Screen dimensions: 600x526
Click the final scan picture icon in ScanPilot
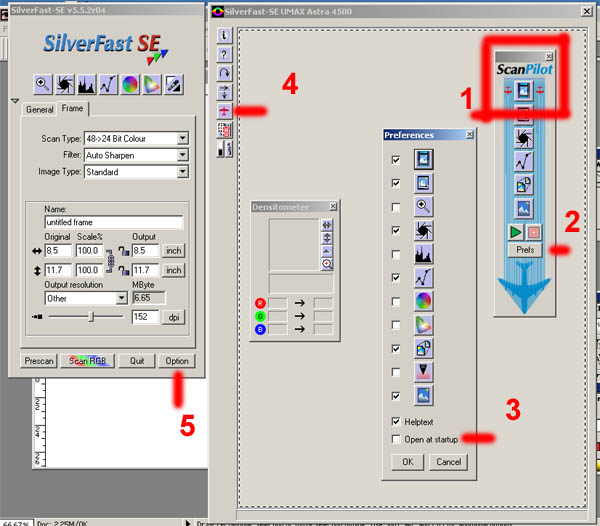(523, 208)
